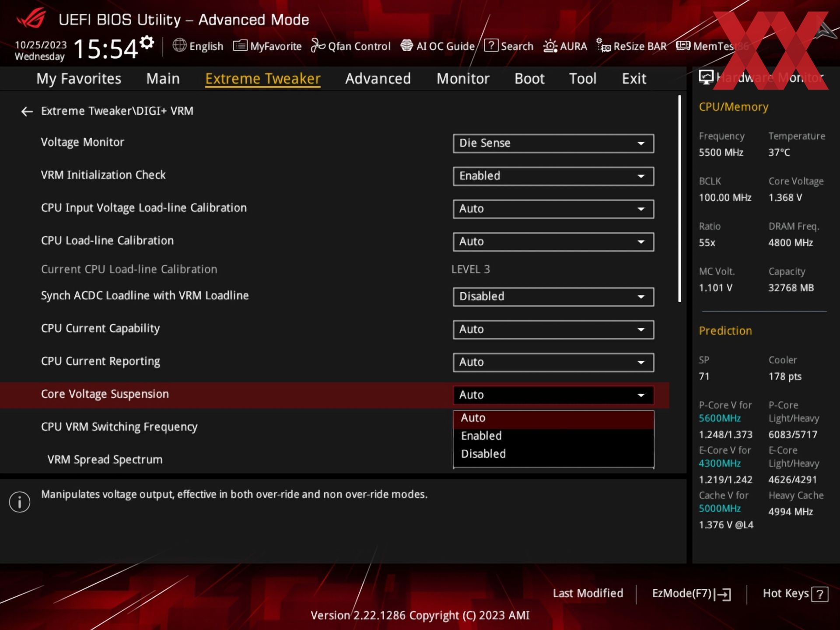
Task: Open the Tool tab
Action: point(583,79)
